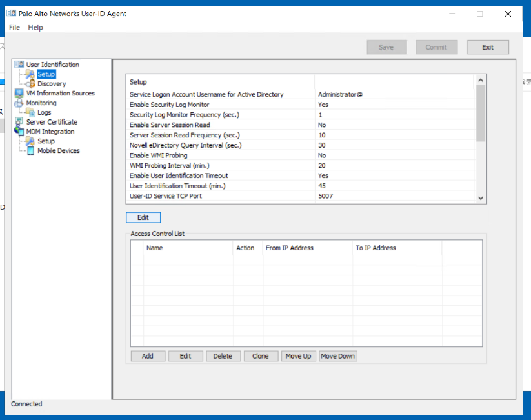The height and width of the screenshot is (420, 531).
Task: Click the From IP Address column header
Action: 308,248
